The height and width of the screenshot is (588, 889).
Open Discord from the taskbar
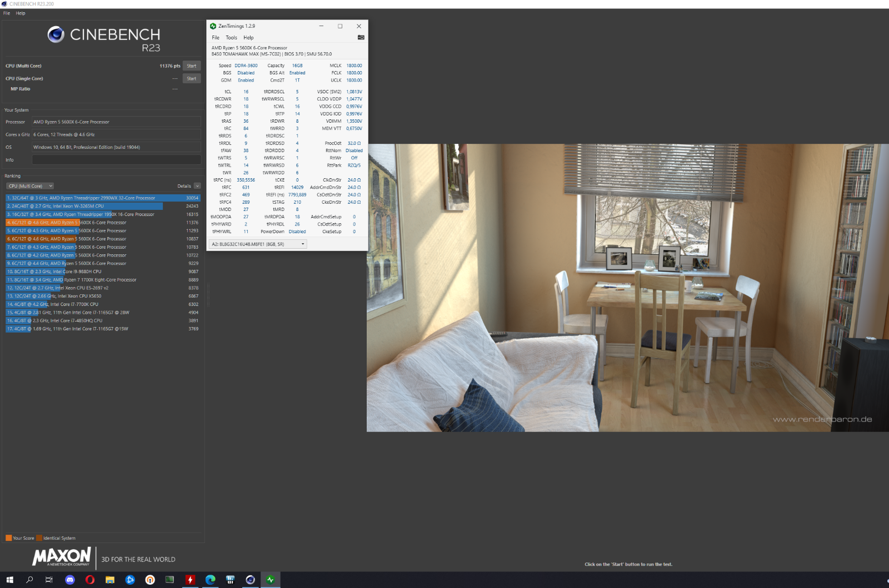70,580
